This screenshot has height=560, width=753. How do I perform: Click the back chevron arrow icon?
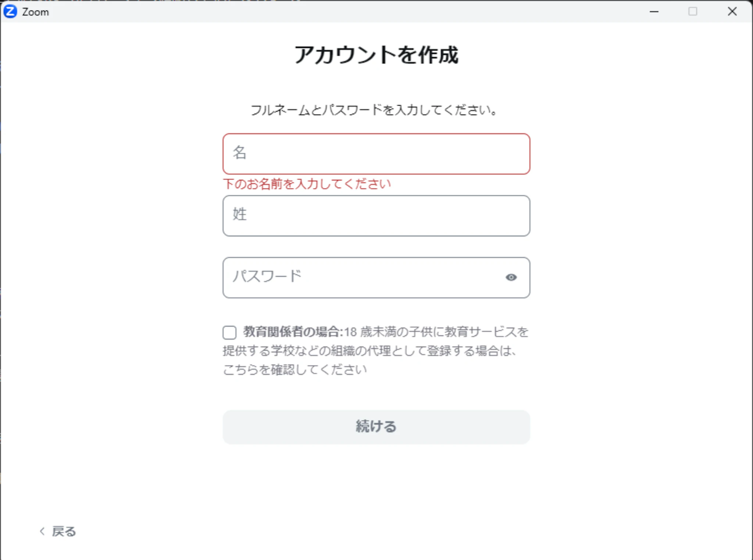click(x=42, y=531)
